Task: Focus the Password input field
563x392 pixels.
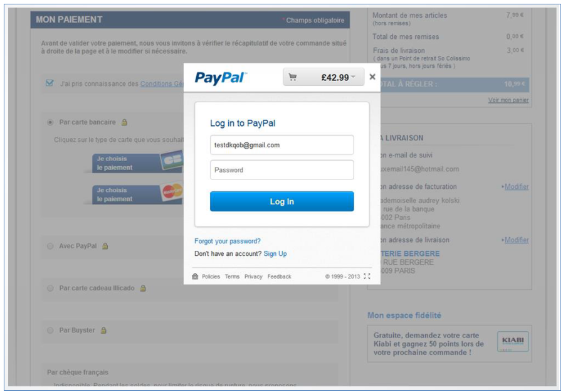Action: tap(282, 170)
